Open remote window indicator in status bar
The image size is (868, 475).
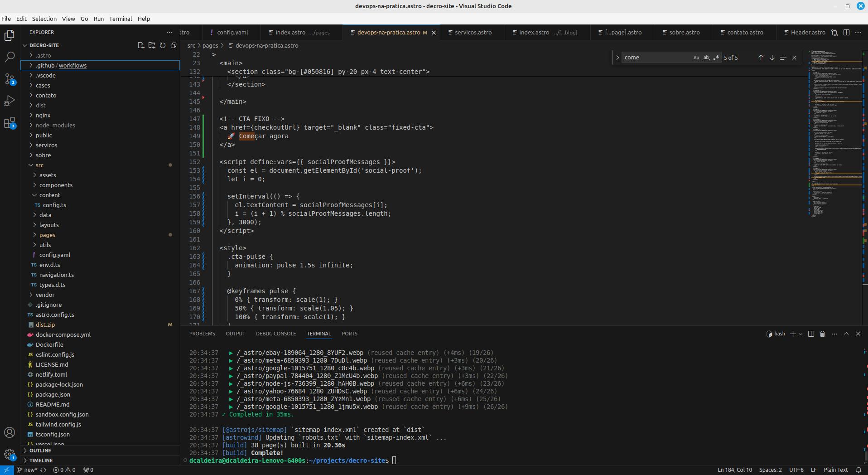6,470
